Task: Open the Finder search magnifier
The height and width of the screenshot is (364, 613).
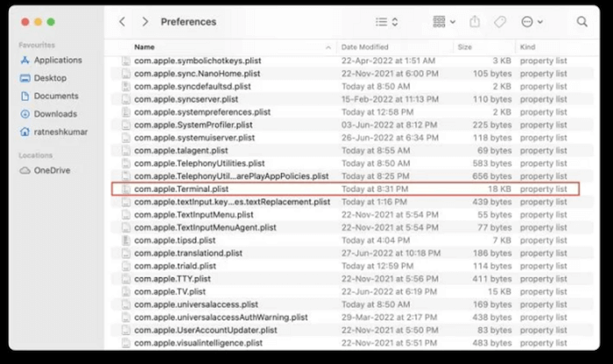Action: tap(581, 21)
